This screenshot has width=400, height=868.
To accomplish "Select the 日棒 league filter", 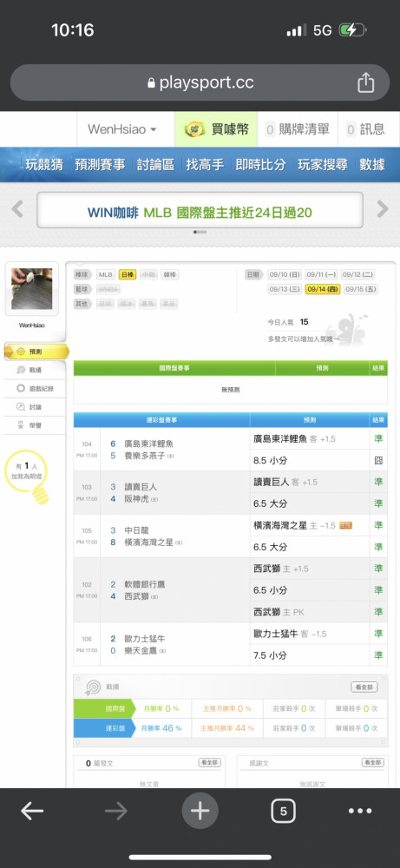I will (x=128, y=274).
